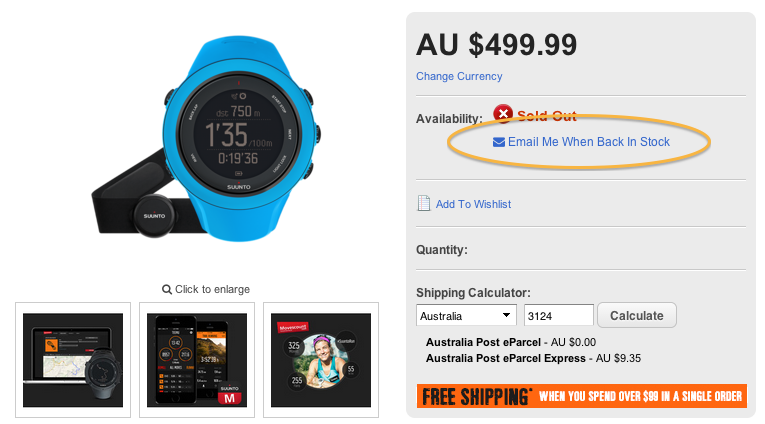Focus the postcode field containing 3124
Screen dimensions: 765x424
(559, 316)
